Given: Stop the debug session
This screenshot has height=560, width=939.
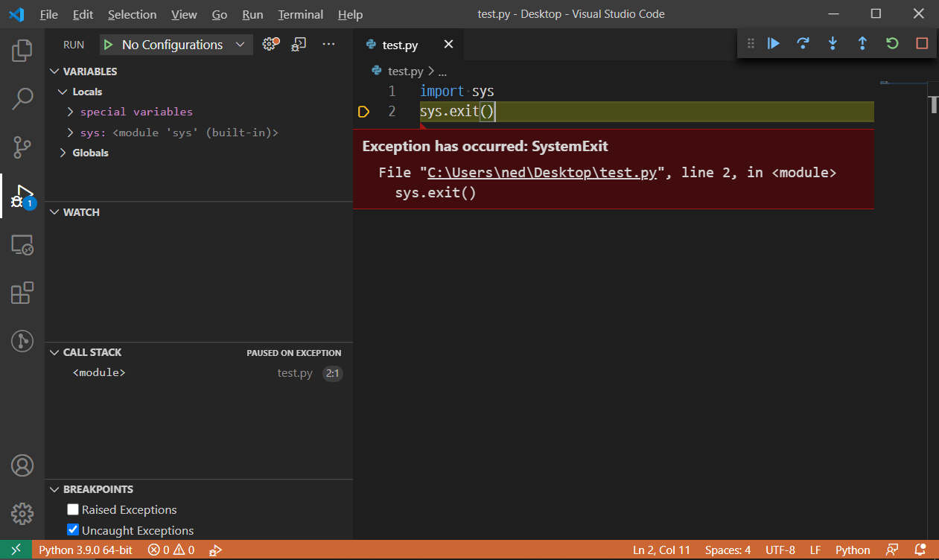Looking at the screenshot, I should coord(922,43).
